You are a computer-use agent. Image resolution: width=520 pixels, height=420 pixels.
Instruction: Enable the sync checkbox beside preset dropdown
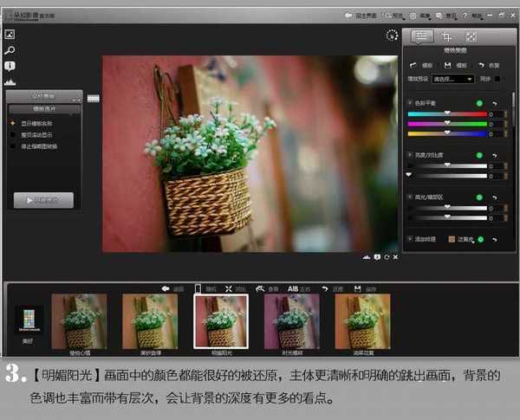click(497, 79)
